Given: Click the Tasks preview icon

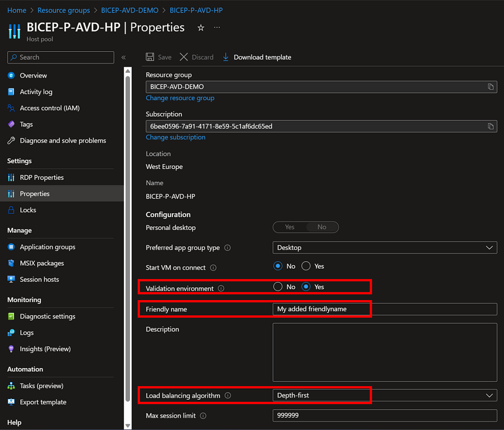Looking at the screenshot, I should point(11,386).
